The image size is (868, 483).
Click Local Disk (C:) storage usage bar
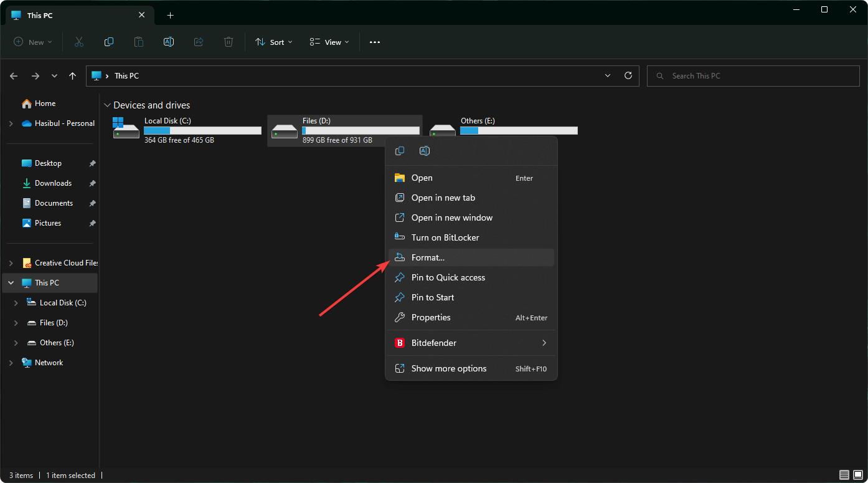coord(202,130)
